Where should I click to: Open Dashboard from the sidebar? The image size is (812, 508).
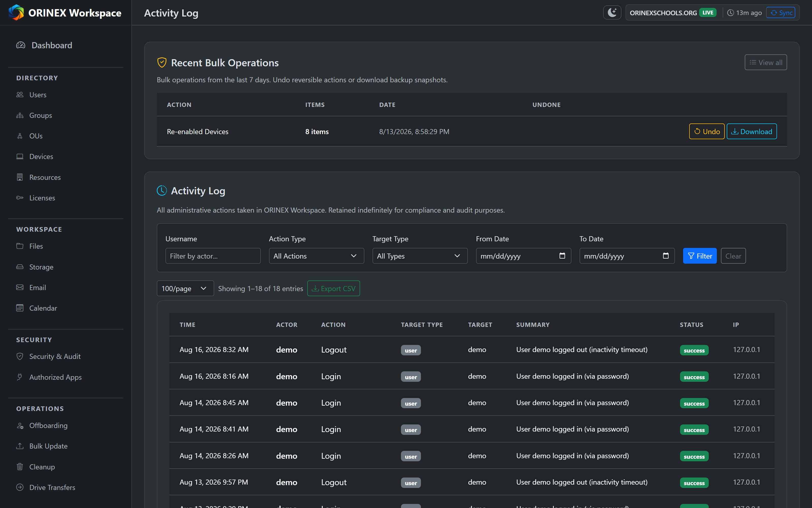pyautogui.click(x=52, y=45)
